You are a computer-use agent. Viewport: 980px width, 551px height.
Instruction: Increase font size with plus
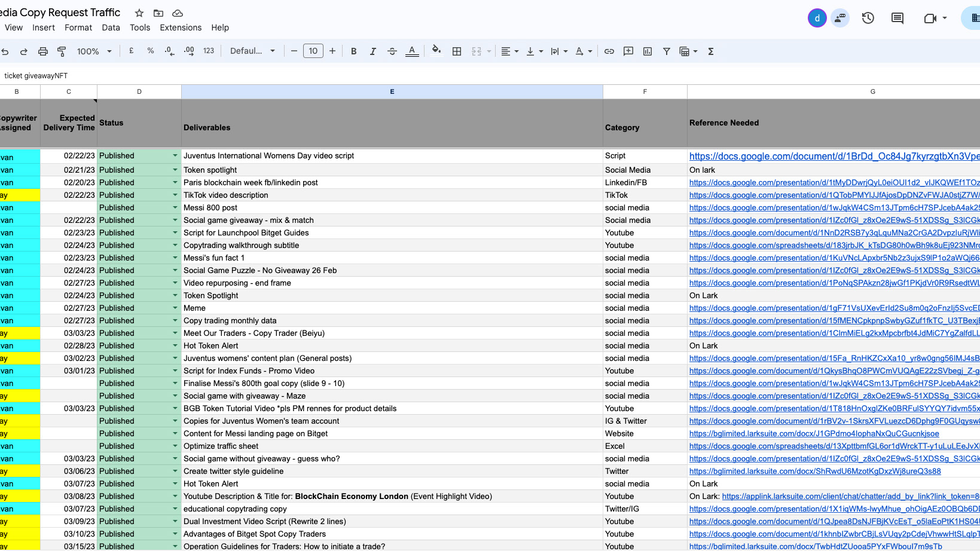(x=332, y=51)
